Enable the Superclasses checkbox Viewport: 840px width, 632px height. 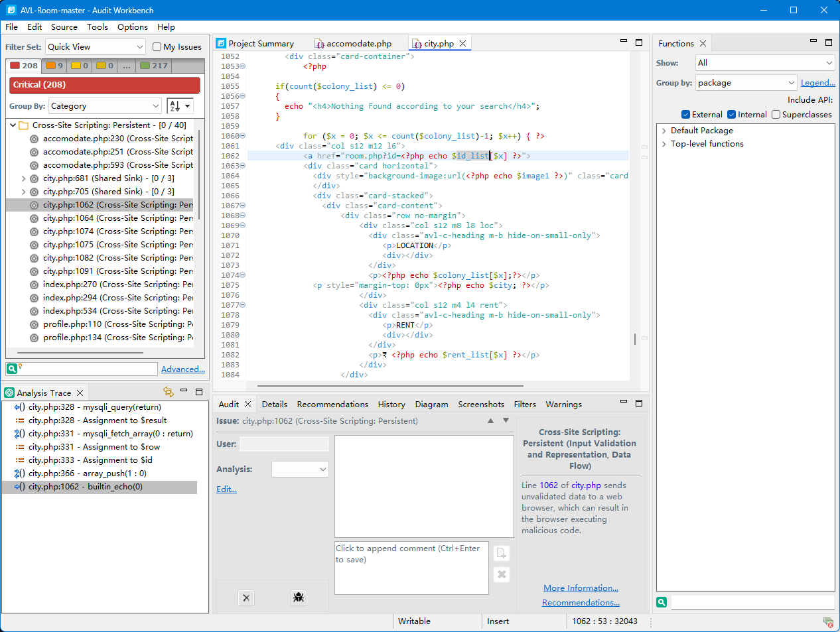point(776,115)
